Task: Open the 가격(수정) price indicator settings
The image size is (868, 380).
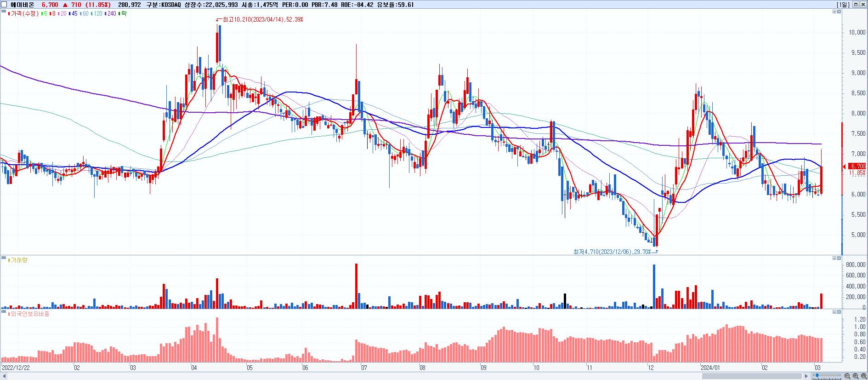Action: 23,13
